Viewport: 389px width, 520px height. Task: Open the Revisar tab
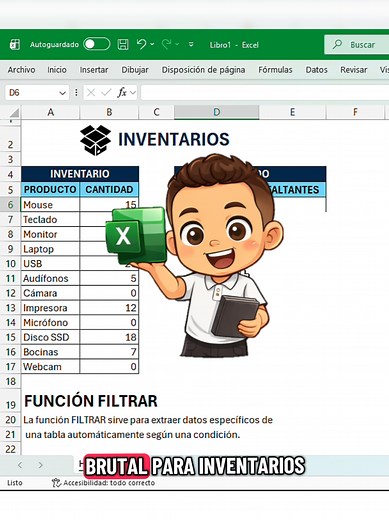pyautogui.click(x=354, y=70)
